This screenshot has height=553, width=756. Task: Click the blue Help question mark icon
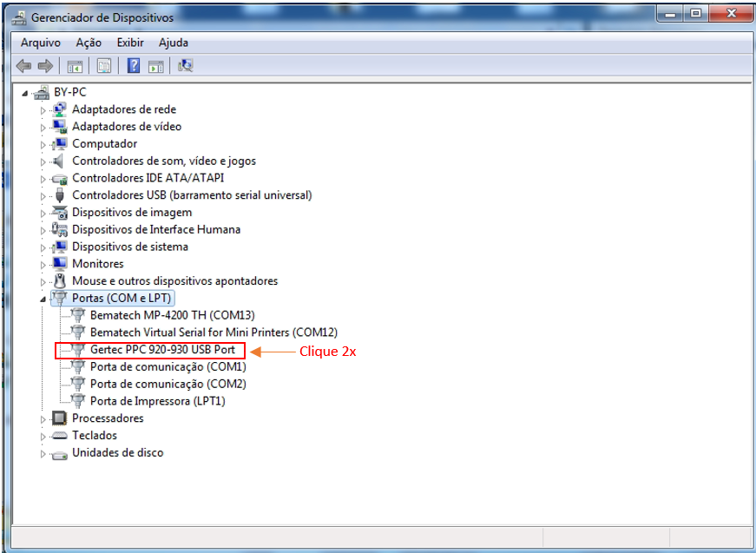click(134, 66)
